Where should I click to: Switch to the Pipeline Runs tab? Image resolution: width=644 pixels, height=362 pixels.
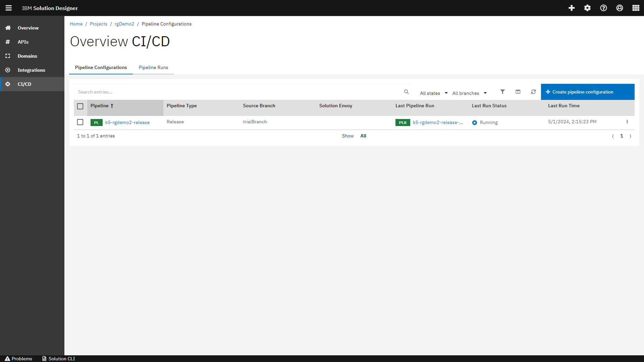[153, 67]
